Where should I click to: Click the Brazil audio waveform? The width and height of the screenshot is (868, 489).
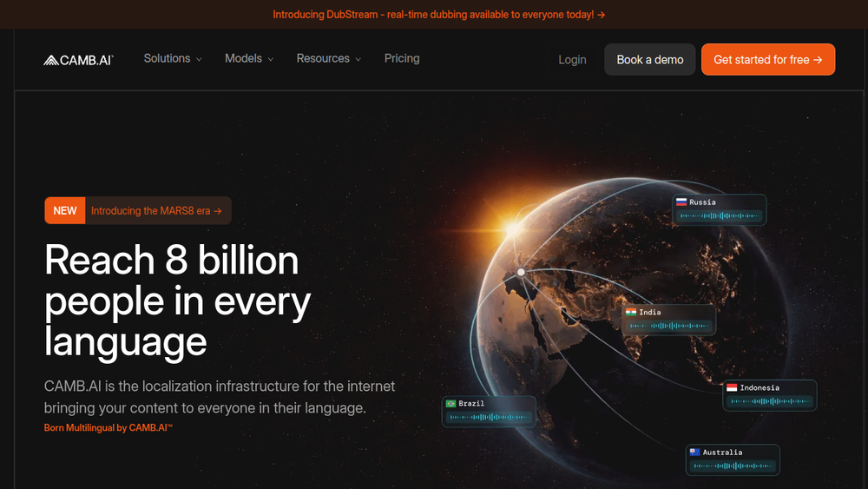[x=489, y=418]
